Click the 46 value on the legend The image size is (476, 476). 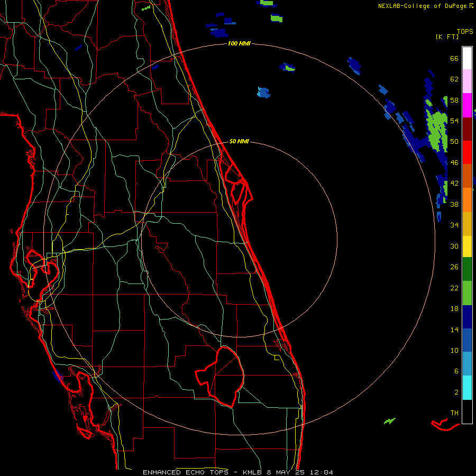tap(454, 163)
